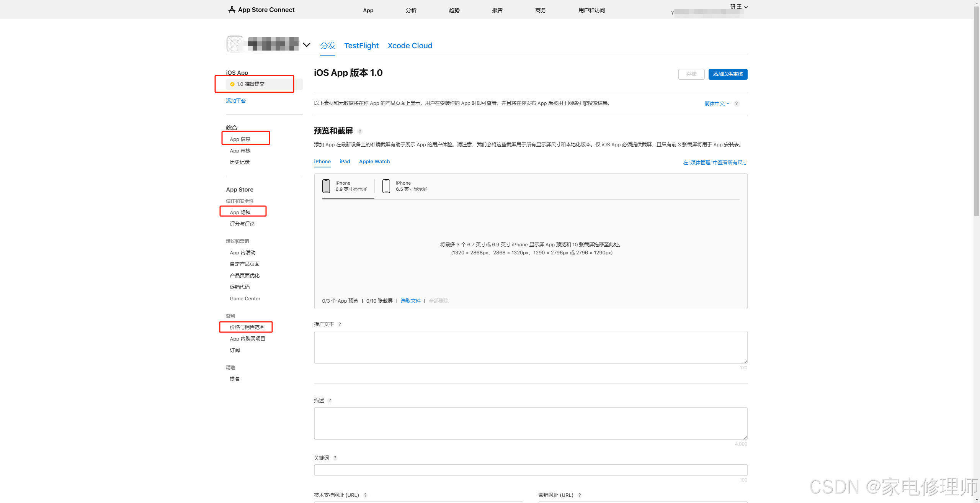Click the 选取文件 link
980x503 pixels.
[x=410, y=301]
